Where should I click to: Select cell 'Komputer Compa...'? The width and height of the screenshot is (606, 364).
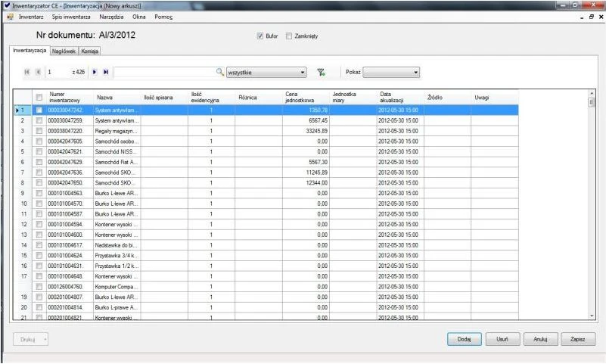pyautogui.click(x=117, y=287)
